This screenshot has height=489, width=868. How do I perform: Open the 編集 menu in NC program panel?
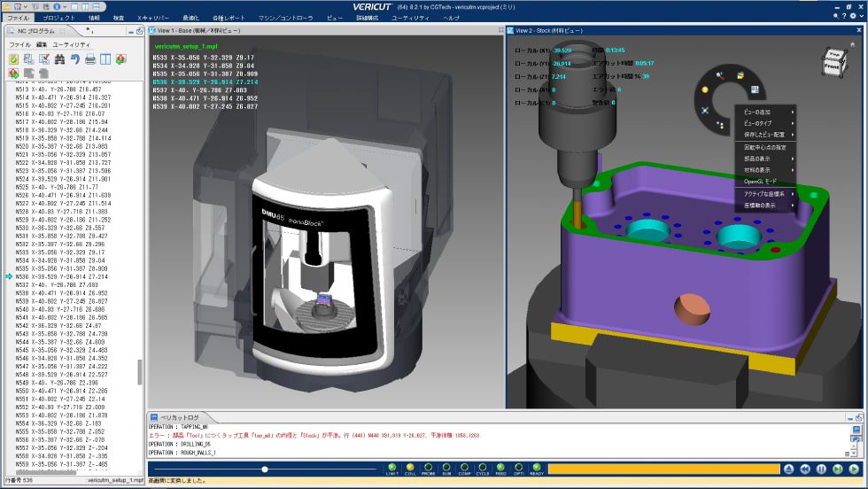(42, 43)
